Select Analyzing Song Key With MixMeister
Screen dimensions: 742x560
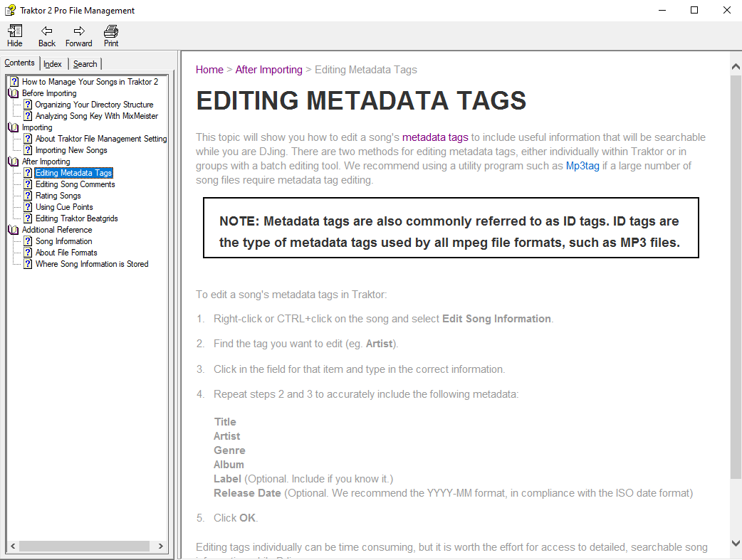[x=97, y=116]
